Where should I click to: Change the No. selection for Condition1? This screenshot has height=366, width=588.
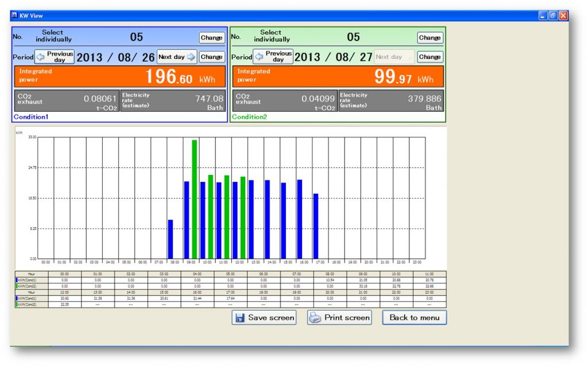click(x=212, y=38)
